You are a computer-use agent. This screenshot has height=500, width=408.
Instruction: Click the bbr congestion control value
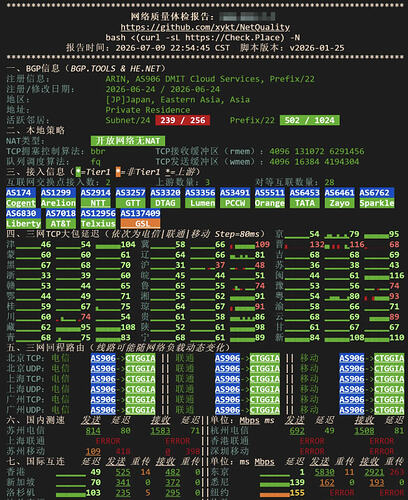coord(98,151)
